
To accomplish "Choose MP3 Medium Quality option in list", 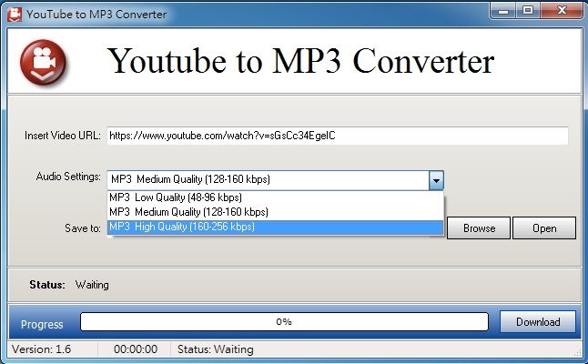I will click(275, 212).
